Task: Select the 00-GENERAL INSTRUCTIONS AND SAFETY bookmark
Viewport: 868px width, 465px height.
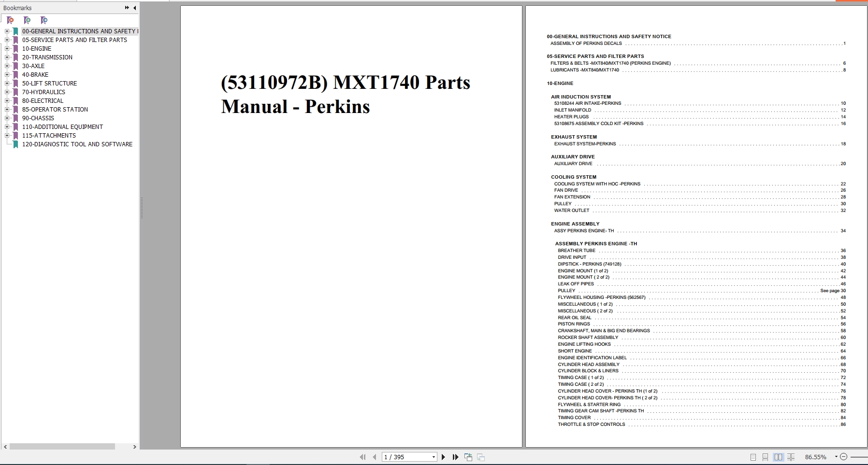Action: point(80,31)
